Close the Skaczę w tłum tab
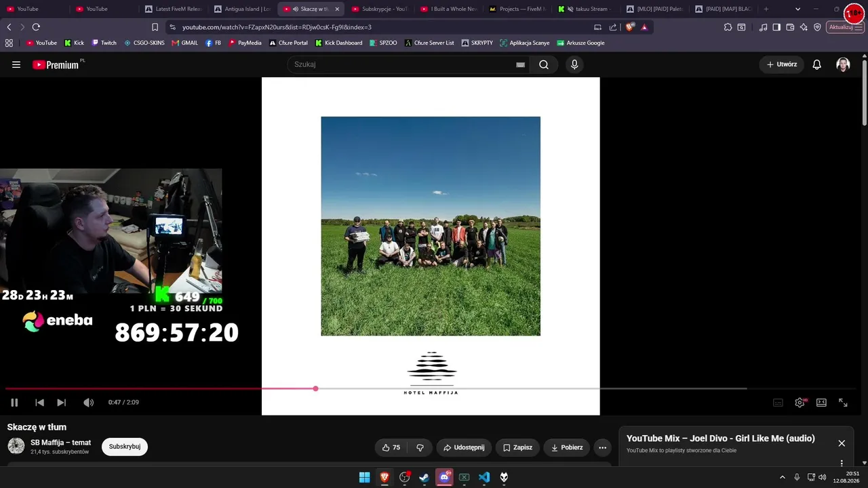The height and width of the screenshot is (488, 868). tap(337, 9)
